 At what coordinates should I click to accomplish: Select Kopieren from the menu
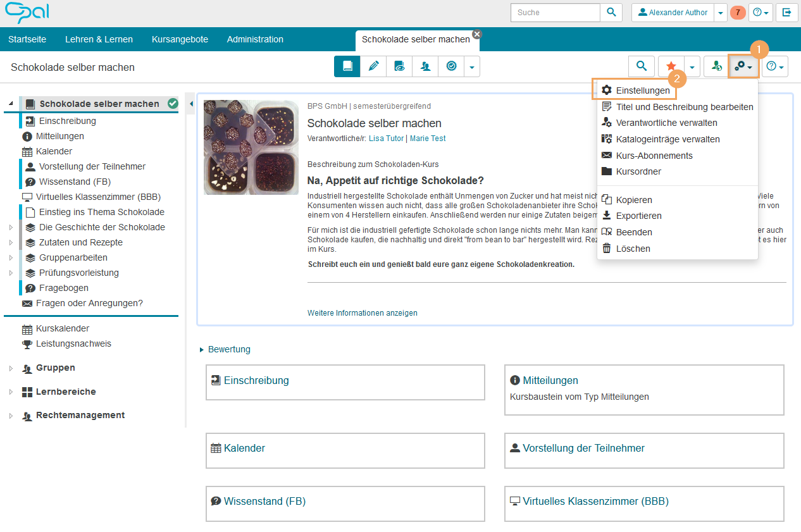677,200
